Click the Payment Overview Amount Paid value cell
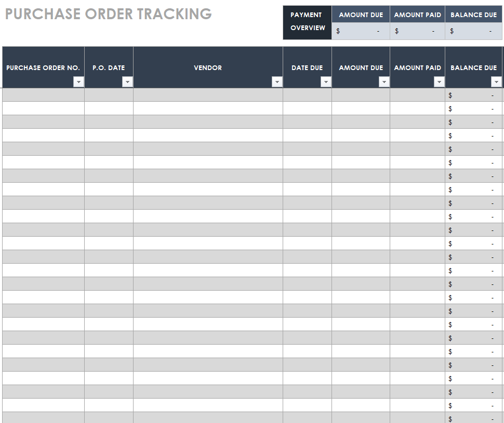Viewport: 504px width, 423px height. pos(417,31)
